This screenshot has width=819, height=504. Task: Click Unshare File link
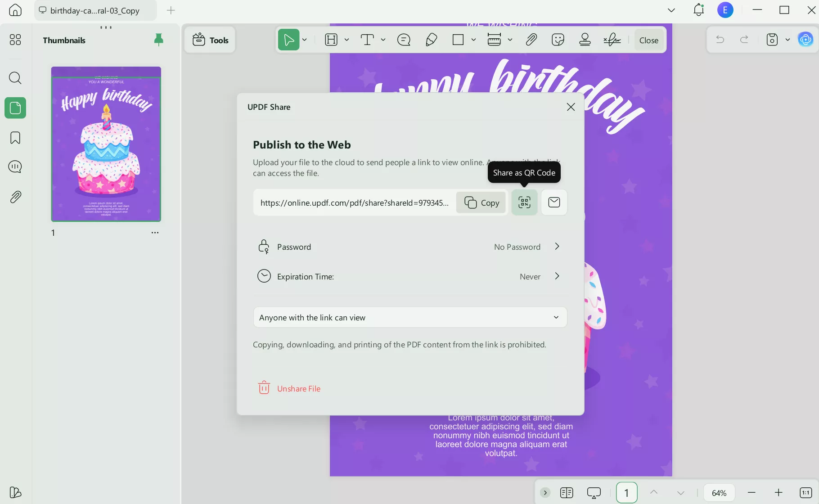(x=298, y=388)
